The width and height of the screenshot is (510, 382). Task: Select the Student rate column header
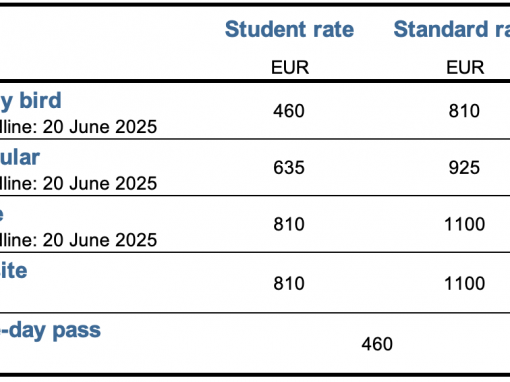click(x=289, y=29)
